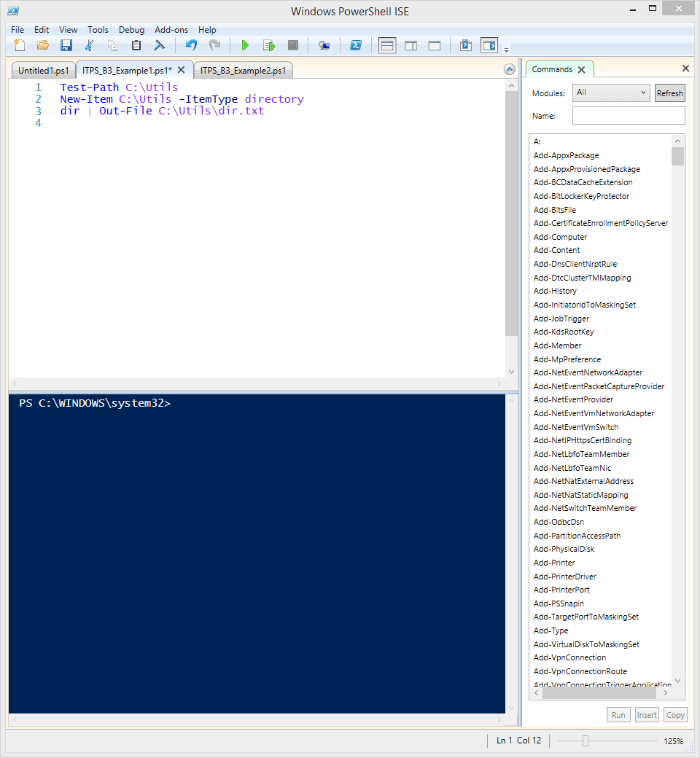Click inside the Name filter field
Viewport: 700px width, 758px height.
629,115
